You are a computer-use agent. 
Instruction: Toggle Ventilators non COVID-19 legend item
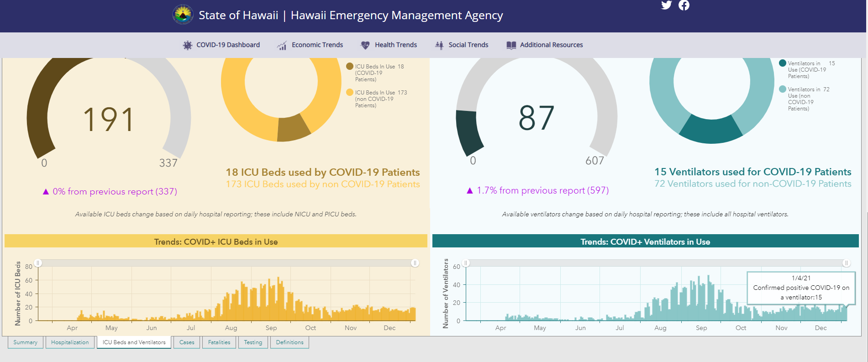point(805,99)
